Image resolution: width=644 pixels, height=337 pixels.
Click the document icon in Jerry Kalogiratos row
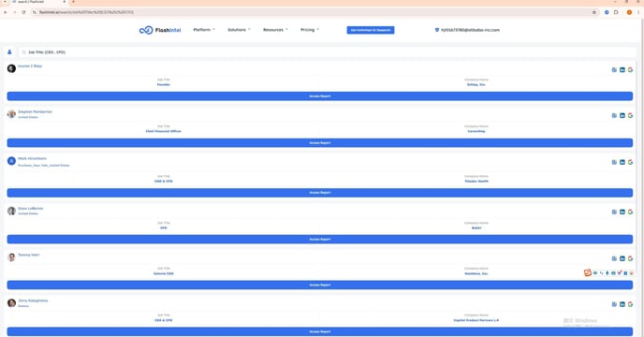click(614, 304)
